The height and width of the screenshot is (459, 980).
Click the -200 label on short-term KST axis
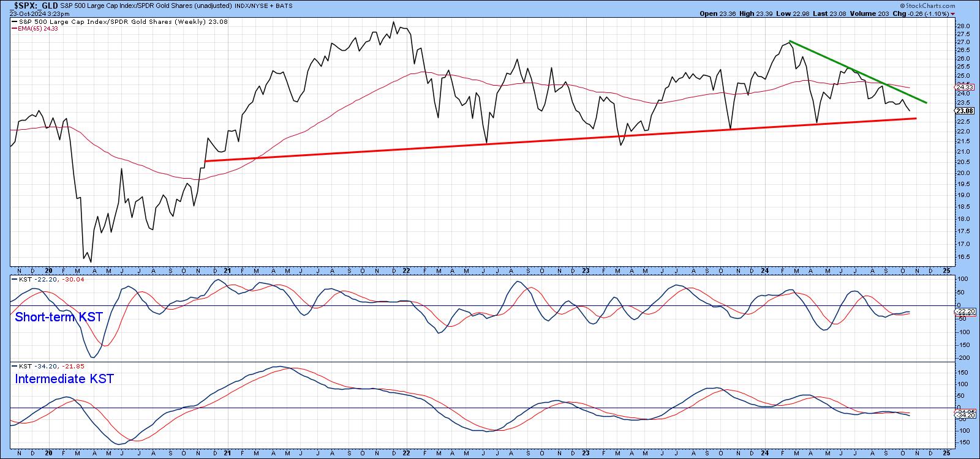[x=963, y=357]
